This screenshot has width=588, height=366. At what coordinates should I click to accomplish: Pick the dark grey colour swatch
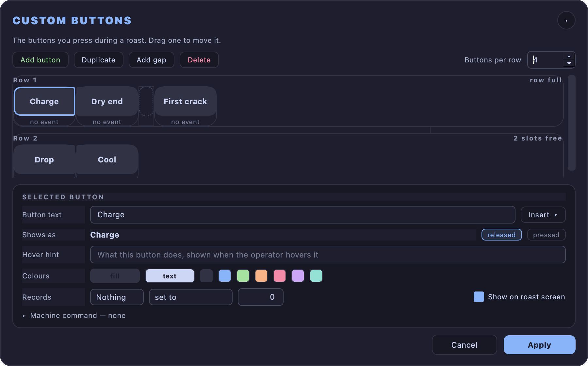tap(206, 276)
